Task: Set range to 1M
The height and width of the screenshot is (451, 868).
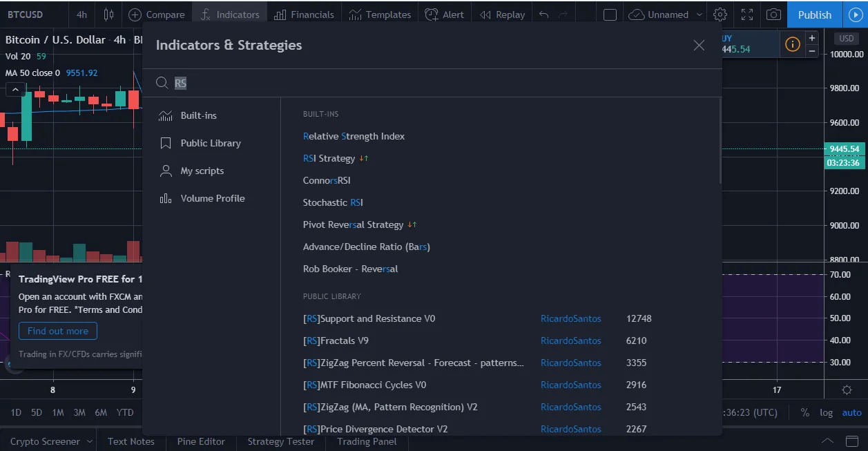Action: [x=58, y=412]
